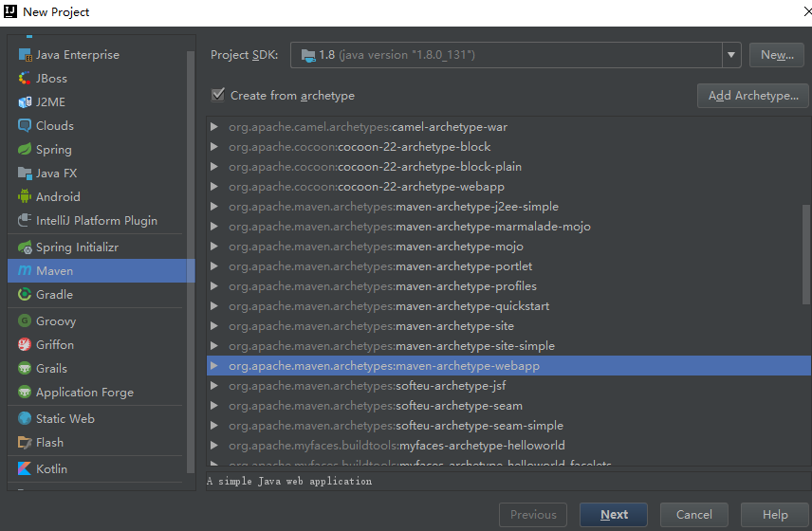
Task: Select softeu-archetype-seam-simple row
Action: tap(508, 426)
